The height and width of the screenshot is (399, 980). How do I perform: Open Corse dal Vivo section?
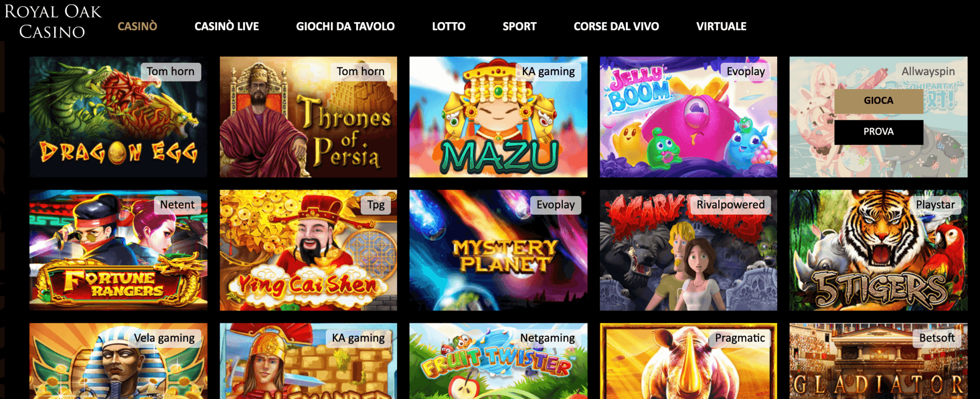click(616, 26)
